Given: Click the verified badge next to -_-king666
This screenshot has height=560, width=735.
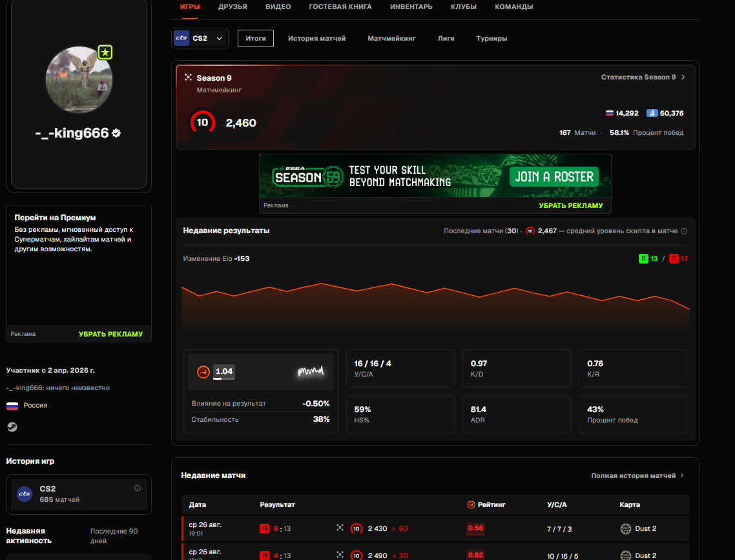Looking at the screenshot, I should 117,133.
